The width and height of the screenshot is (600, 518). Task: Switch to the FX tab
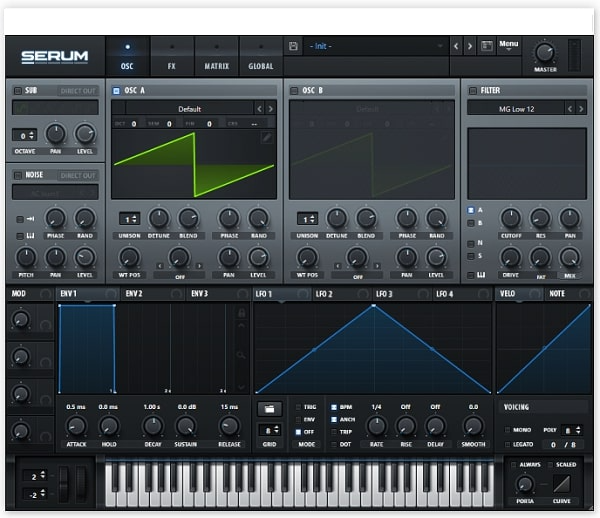pyautogui.click(x=172, y=56)
